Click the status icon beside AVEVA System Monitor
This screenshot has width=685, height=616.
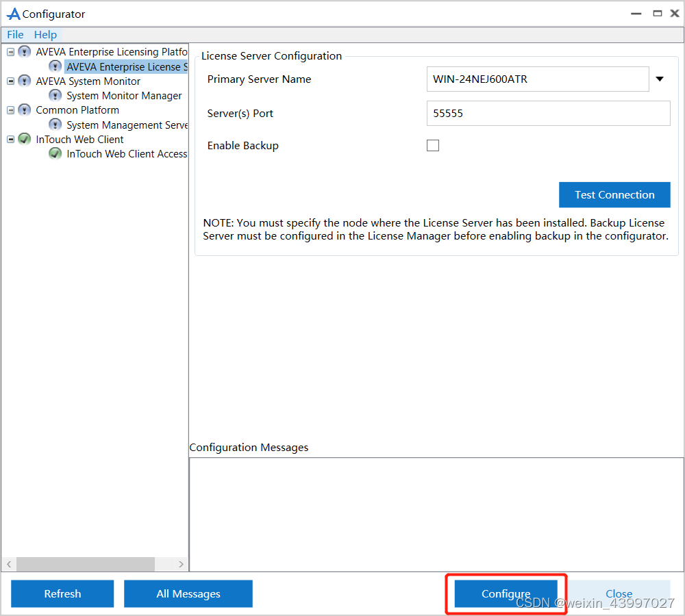coord(25,81)
